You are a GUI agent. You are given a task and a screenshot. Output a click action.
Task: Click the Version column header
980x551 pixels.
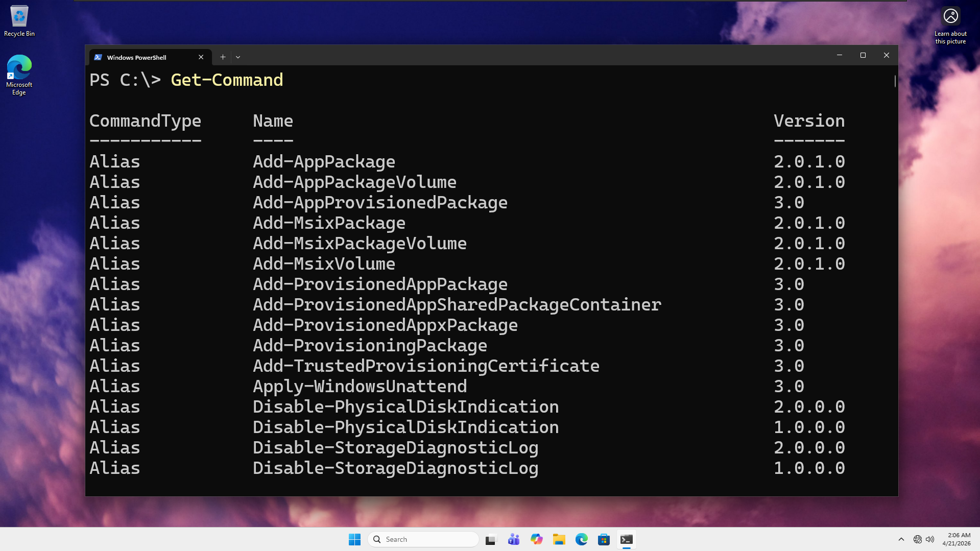[809, 121]
